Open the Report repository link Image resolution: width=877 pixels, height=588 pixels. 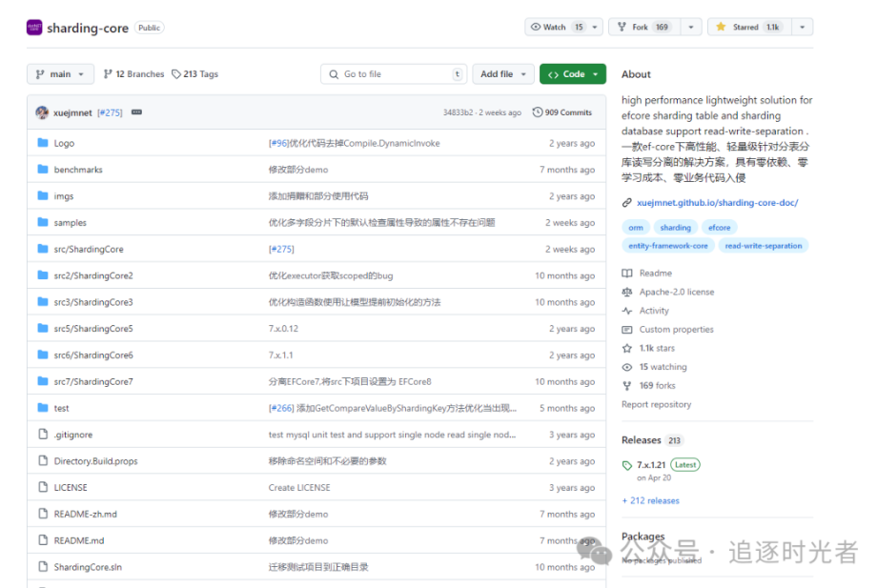656,404
